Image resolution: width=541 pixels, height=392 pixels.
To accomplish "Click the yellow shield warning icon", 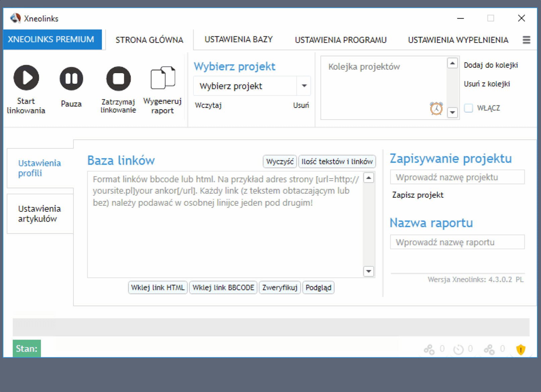I will tap(521, 349).
